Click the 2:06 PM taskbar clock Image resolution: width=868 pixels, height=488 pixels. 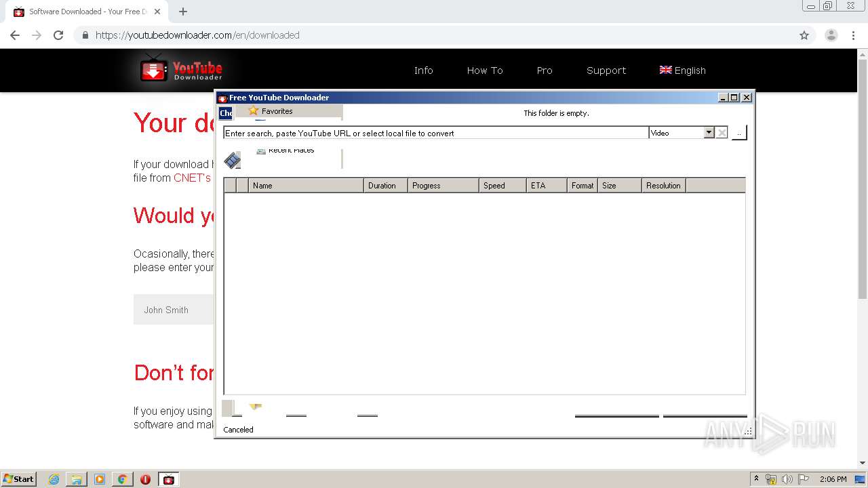coord(833,479)
